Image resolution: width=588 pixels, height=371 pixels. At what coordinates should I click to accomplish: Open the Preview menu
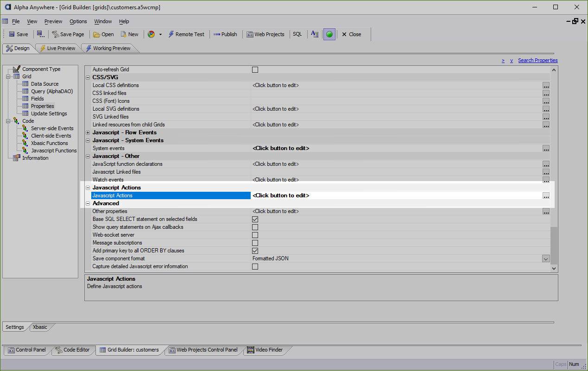53,21
